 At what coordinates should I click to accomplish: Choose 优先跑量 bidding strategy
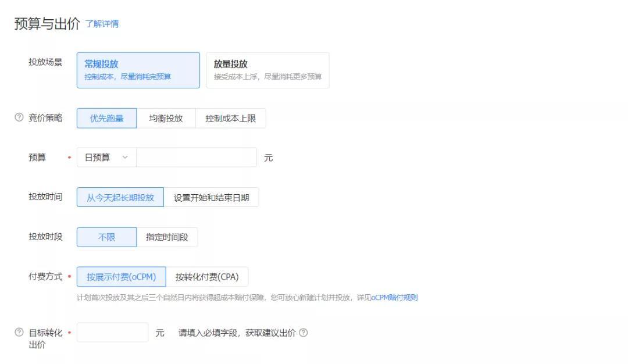tap(106, 118)
